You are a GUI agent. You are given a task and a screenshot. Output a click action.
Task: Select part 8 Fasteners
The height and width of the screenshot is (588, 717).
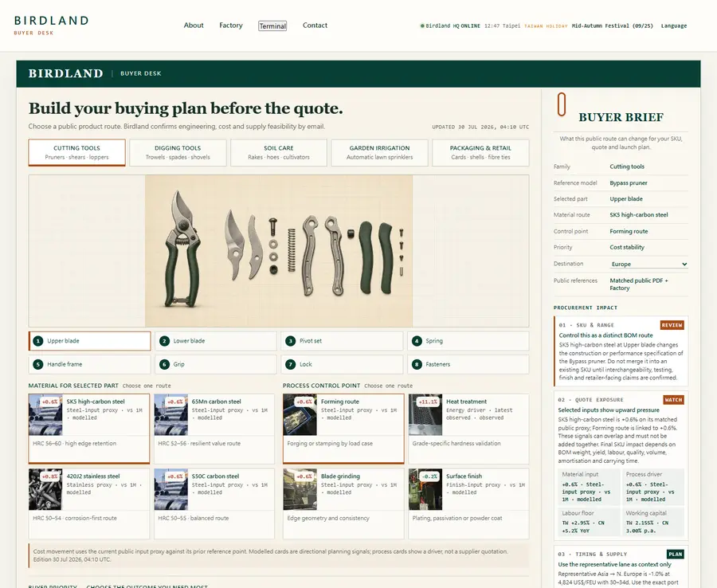(x=468, y=364)
